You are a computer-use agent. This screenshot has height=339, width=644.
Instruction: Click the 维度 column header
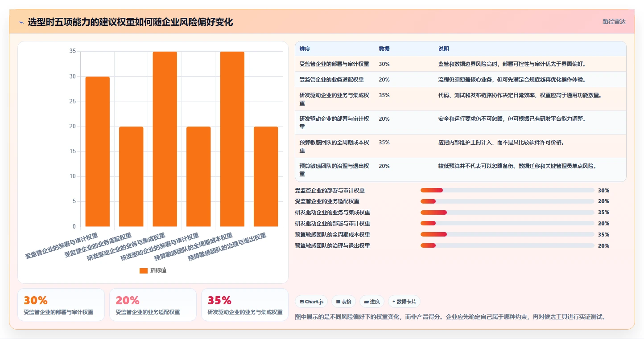pos(305,49)
